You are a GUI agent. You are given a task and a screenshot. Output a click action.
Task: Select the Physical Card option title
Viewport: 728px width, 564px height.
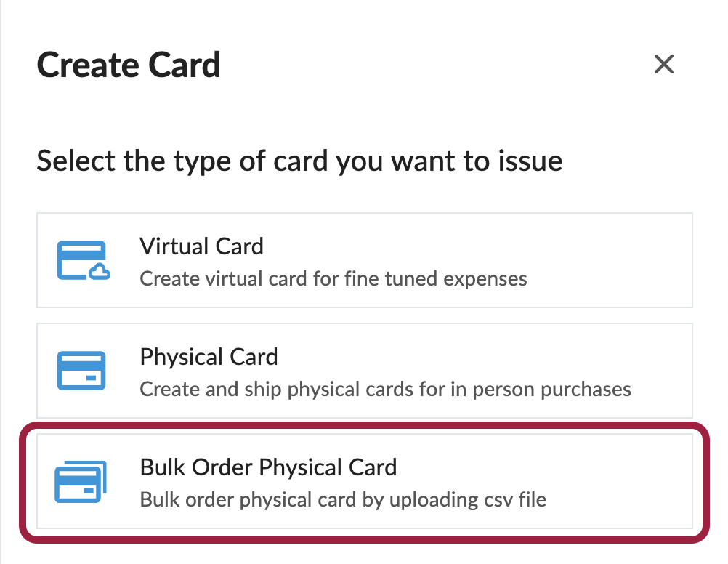pyautogui.click(x=209, y=357)
